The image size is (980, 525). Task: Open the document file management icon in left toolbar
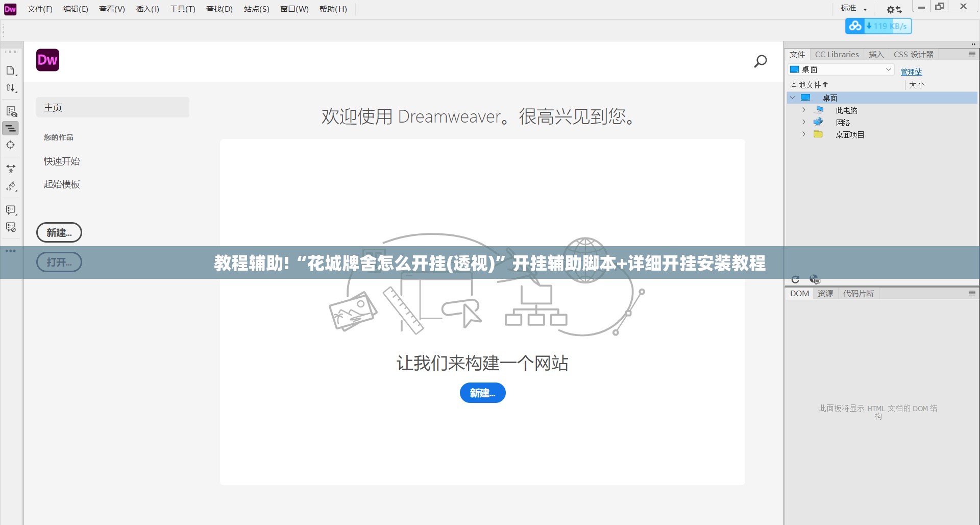tap(11, 70)
